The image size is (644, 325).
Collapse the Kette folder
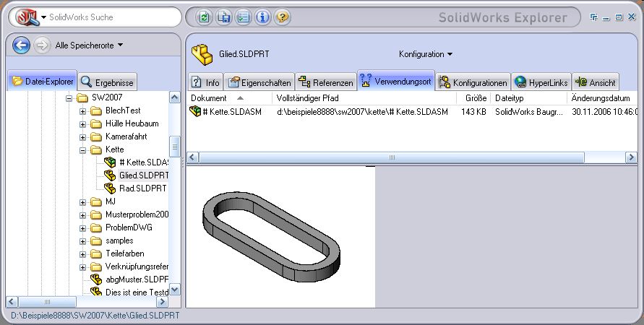82,150
